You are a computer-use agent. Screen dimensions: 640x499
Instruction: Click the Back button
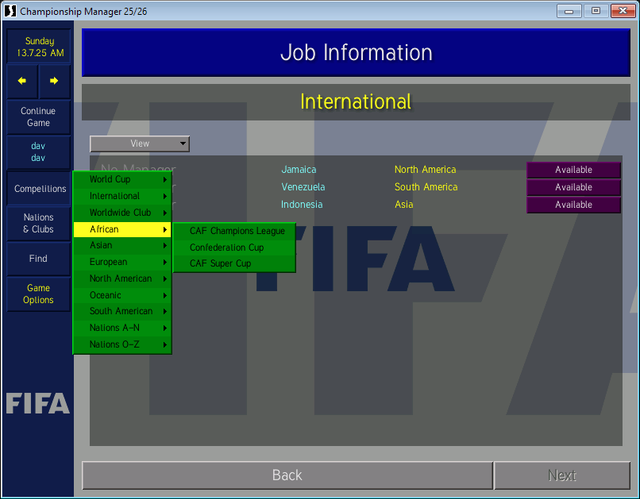coord(287,475)
